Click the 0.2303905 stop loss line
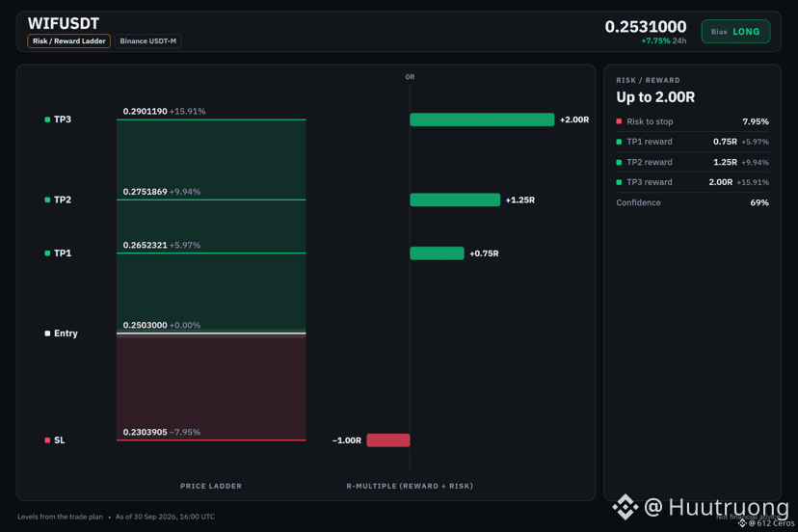This screenshot has width=798, height=532. coord(211,439)
